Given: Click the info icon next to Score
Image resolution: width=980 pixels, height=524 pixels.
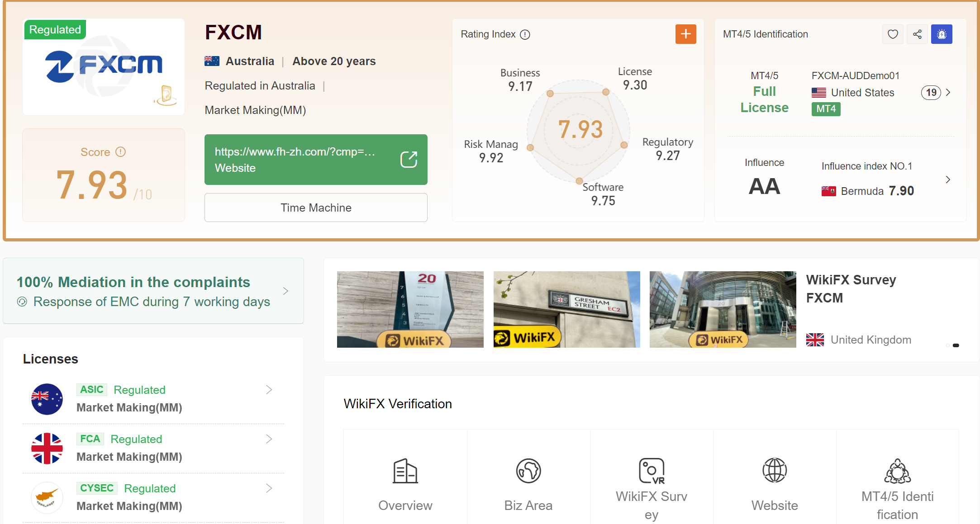Looking at the screenshot, I should 120,152.
